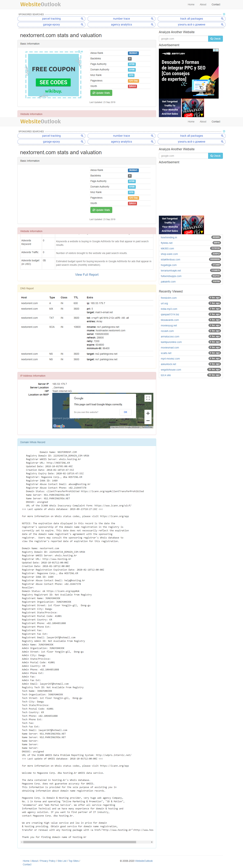Click the 'Adwords Traffic' row label

point(30,252)
